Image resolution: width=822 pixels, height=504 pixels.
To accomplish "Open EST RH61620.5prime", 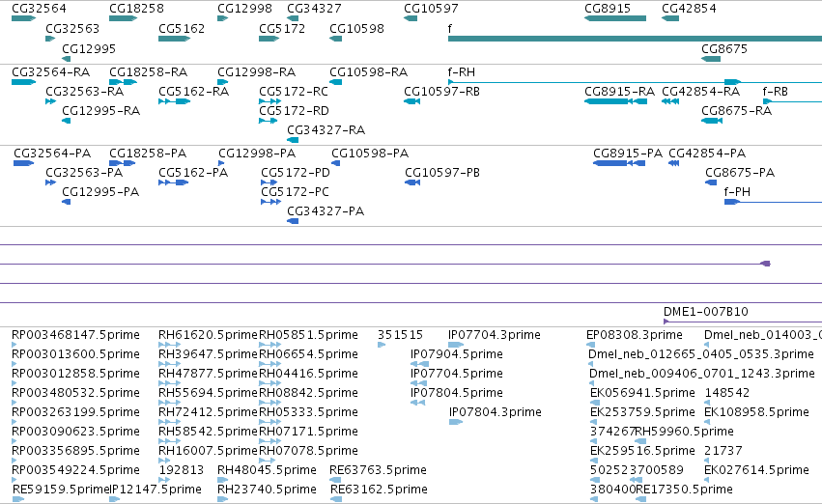I will click(208, 335).
